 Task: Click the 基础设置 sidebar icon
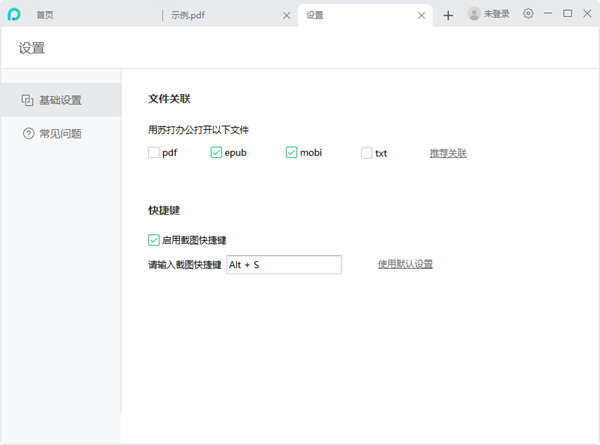pyautogui.click(x=27, y=100)
